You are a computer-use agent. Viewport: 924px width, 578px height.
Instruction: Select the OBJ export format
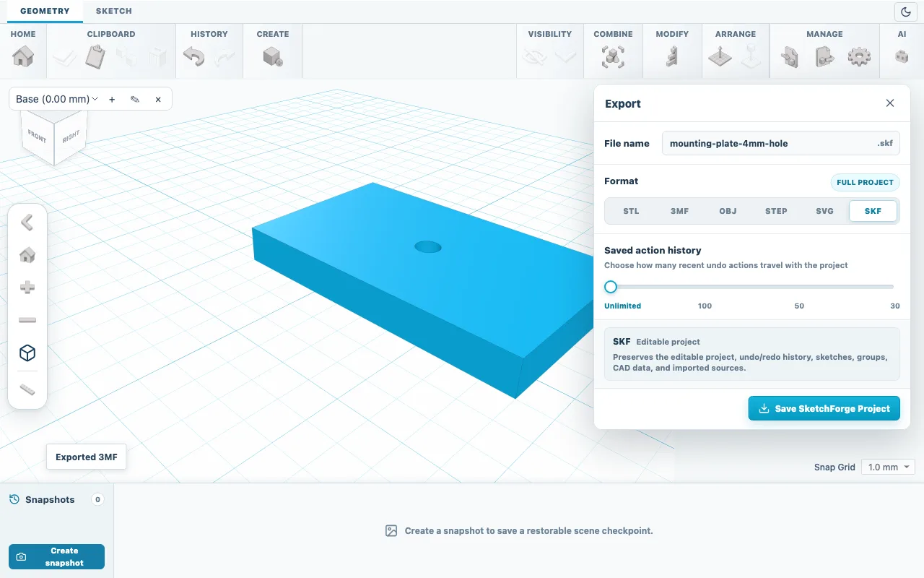728,211
